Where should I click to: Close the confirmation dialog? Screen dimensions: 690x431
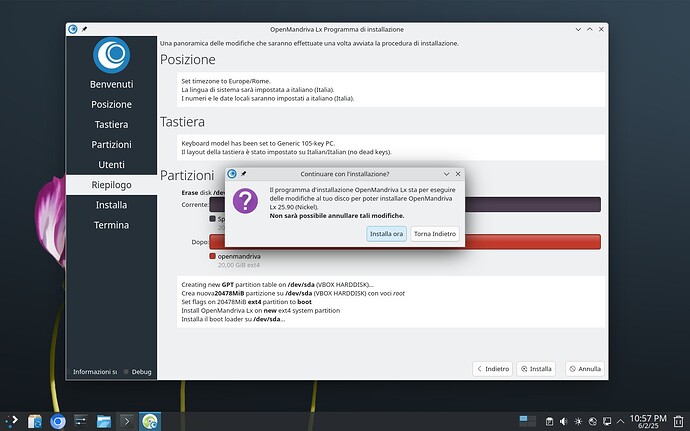click(x=458, y=174)
